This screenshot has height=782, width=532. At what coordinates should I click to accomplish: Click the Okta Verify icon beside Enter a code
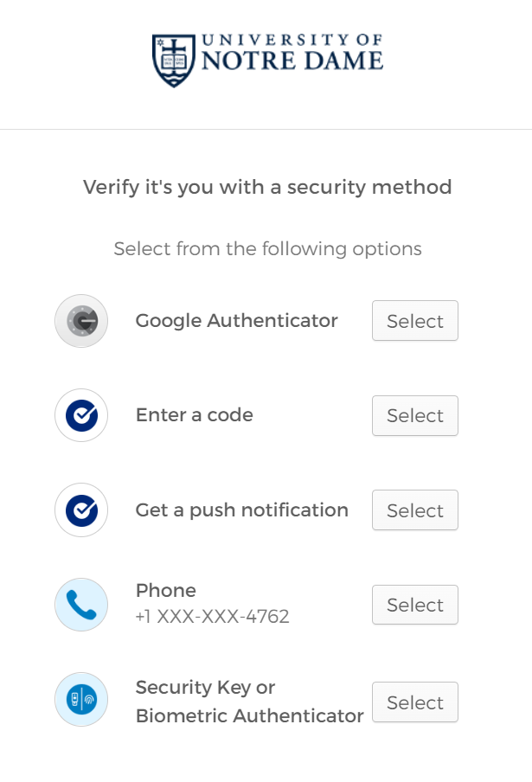(x=81, y=415)
